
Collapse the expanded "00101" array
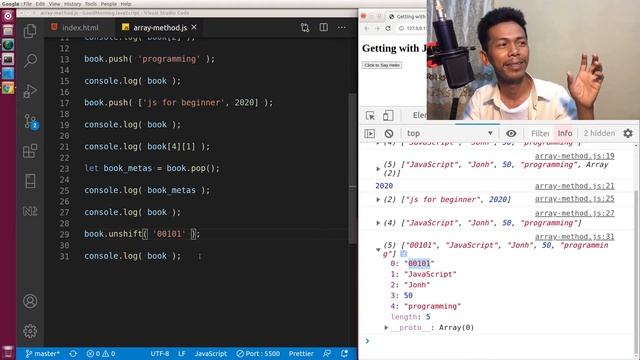pos(378,249)
